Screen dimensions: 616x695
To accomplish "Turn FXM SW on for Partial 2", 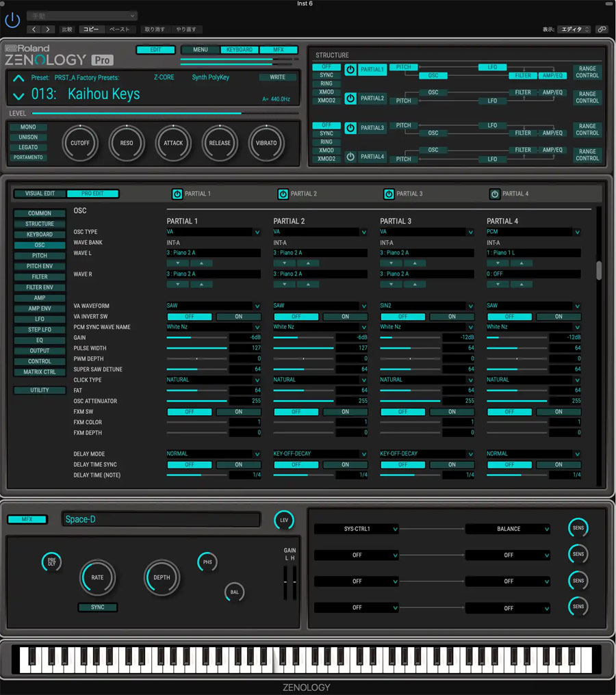I will coord(345,412).
